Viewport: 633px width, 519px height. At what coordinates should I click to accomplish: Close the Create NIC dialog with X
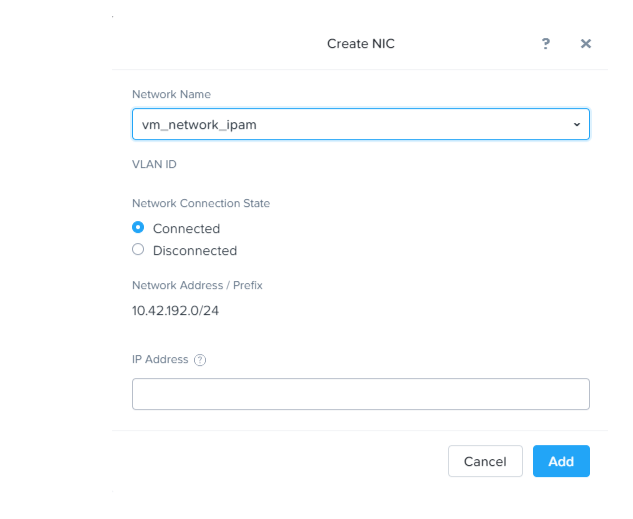pyautogui.click(x=586, y=44)
